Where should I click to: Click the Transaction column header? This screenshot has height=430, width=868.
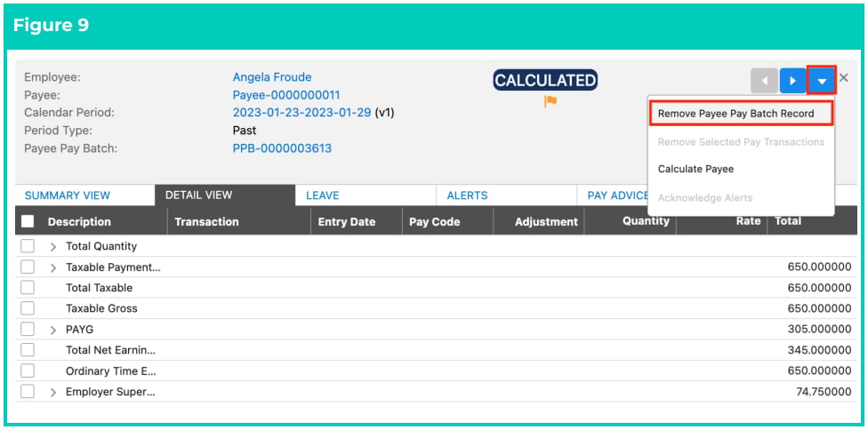pyautogui.click(x=206, y=221)
